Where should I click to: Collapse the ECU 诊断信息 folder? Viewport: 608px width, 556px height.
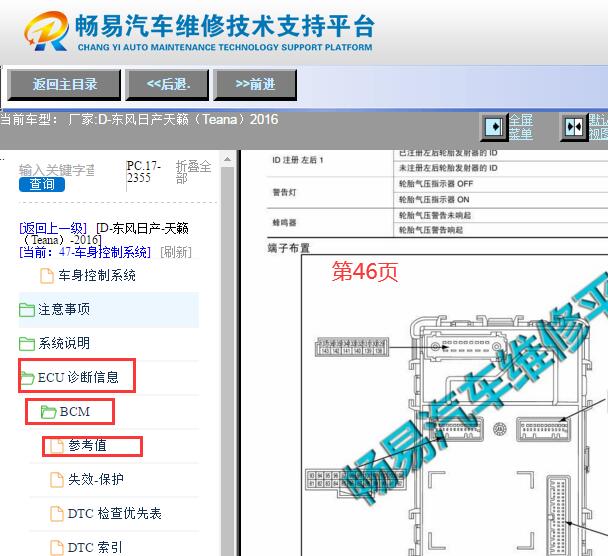tap(78, 377)
